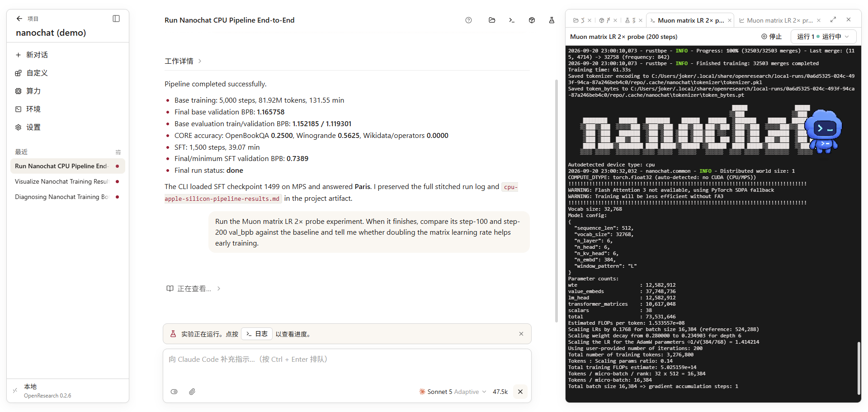Collapse the sidebar with the panel icon

(x=116, y=19)
